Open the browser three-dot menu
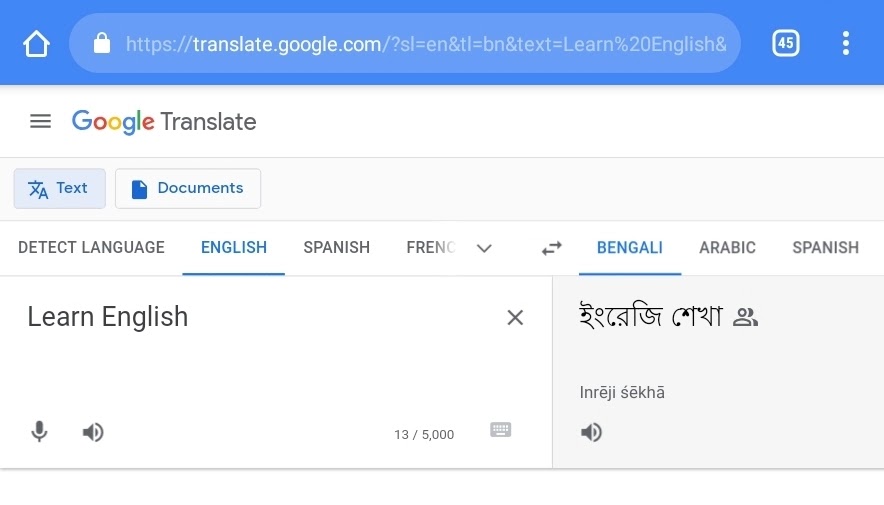This screenshot has height=505, width=884. tap(846, 43)
